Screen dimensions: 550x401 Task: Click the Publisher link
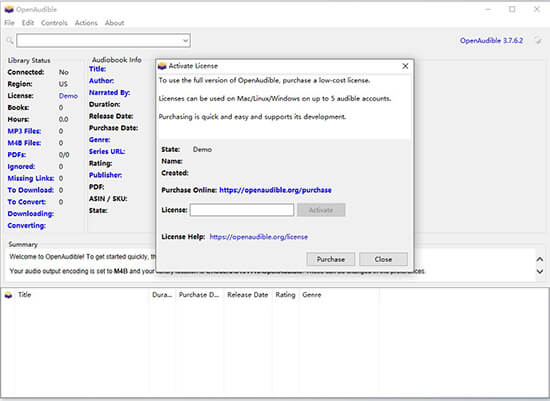[x=106, y=175]
